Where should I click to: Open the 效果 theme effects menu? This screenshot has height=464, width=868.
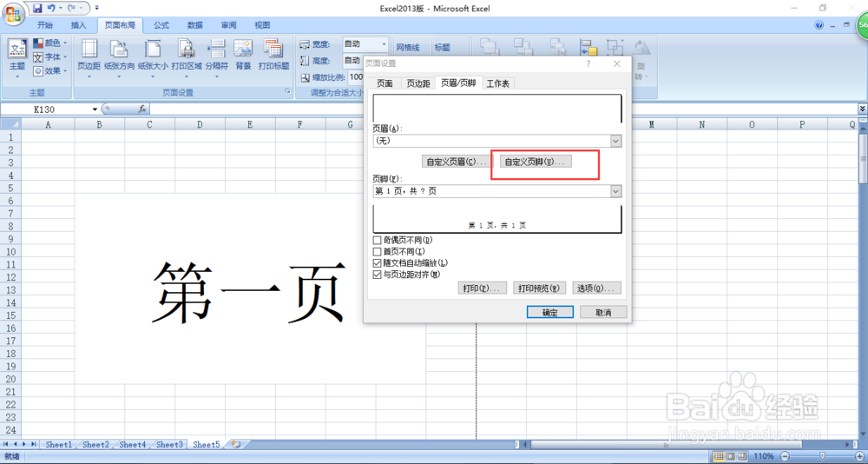pyautogui.click(x=49, y=71)
